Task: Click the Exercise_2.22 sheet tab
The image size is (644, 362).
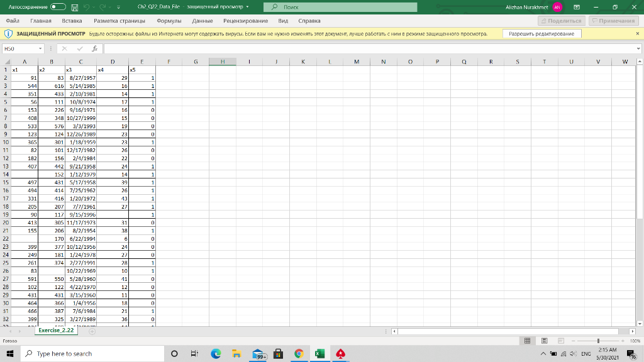Action: [x=55, y=329]
